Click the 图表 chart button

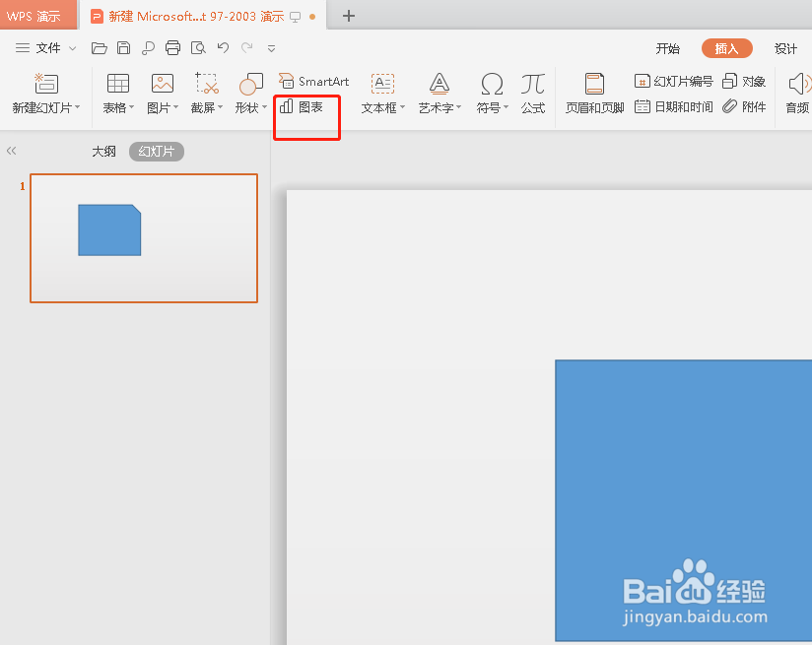(x=302, y=107)
